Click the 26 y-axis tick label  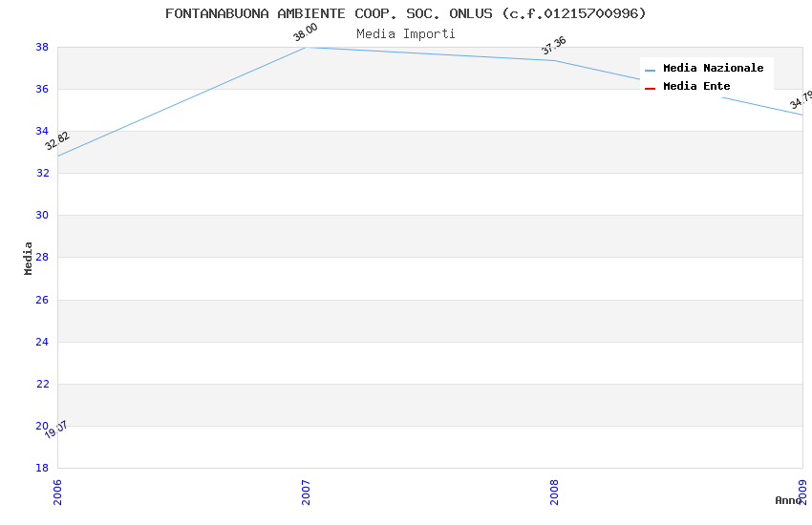tap(42, 300)
